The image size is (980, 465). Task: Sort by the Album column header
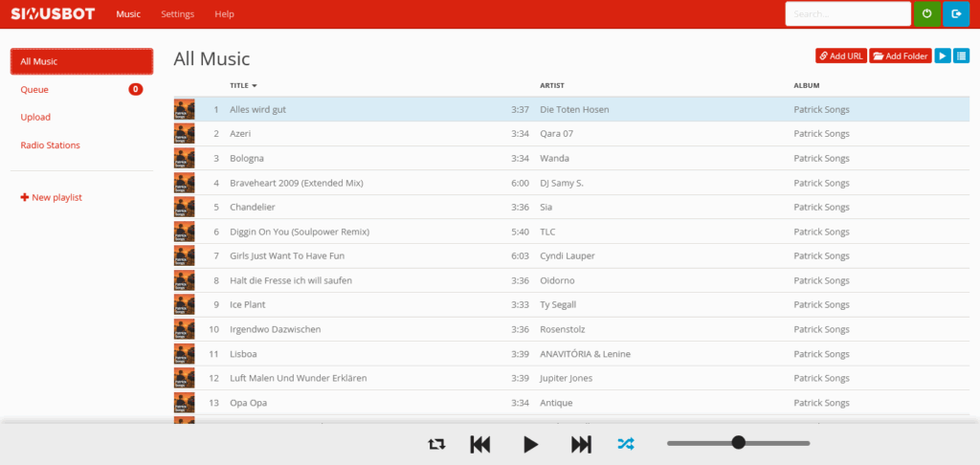[807, 85]
